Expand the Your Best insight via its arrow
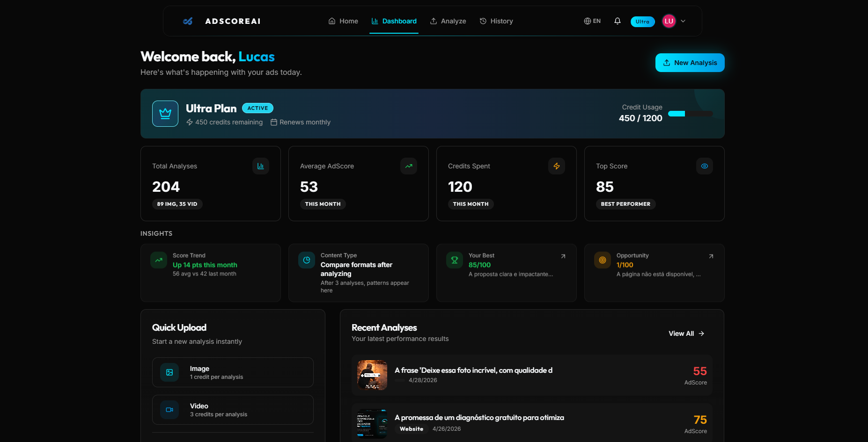 coord(562,256)
